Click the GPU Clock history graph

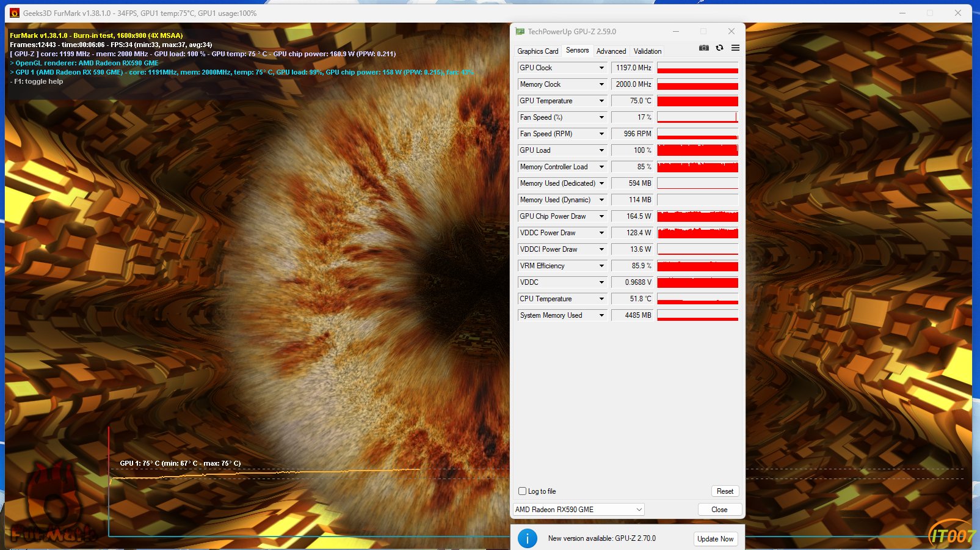(x=697, y=68)
